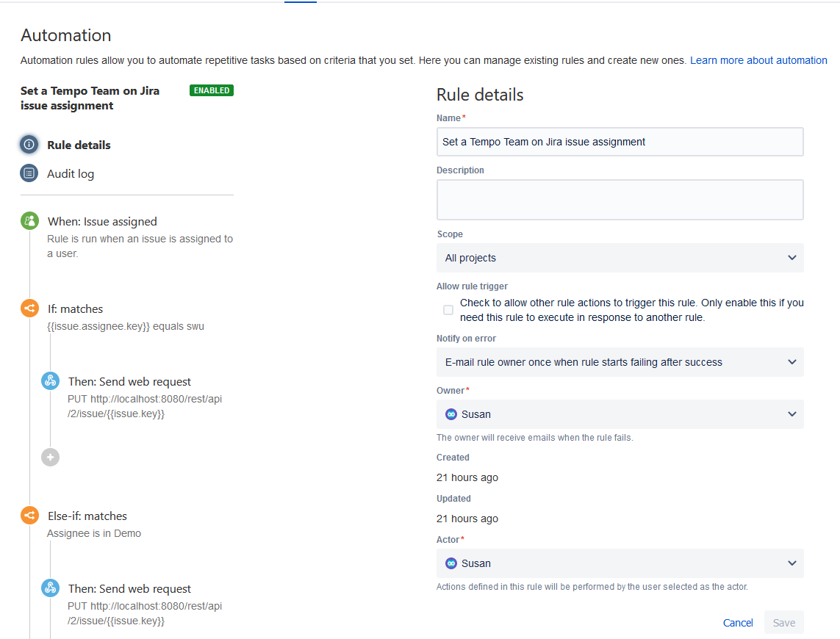
Task: Select the Rule details menu item
Action: [x=79, y=145]
